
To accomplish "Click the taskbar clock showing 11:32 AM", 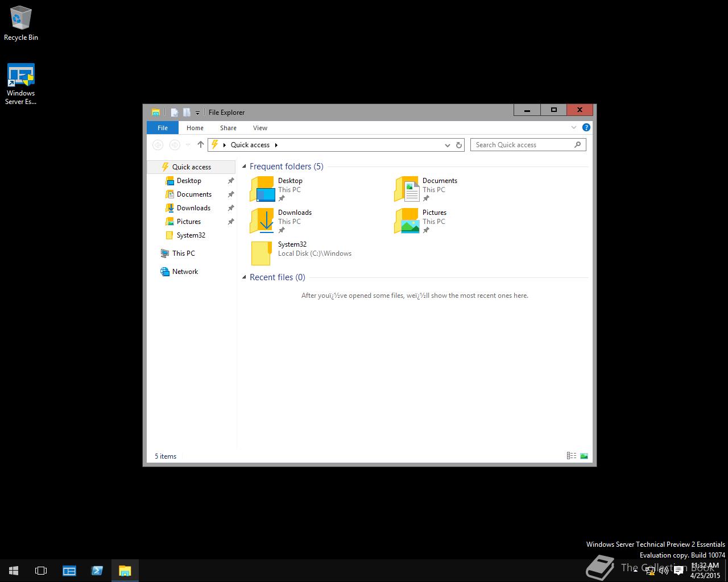I will pyautogui.click(x=705, y=571).
